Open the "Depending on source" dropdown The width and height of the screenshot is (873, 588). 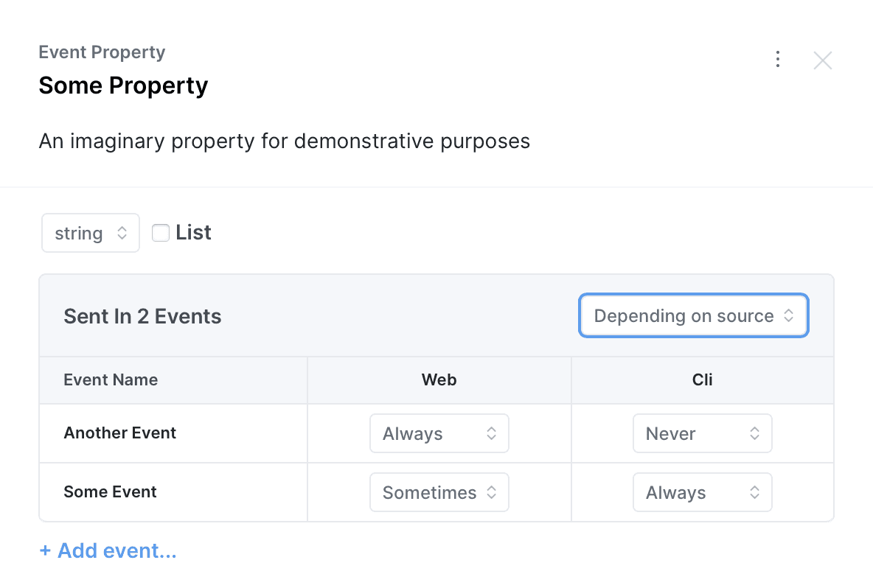693,315
